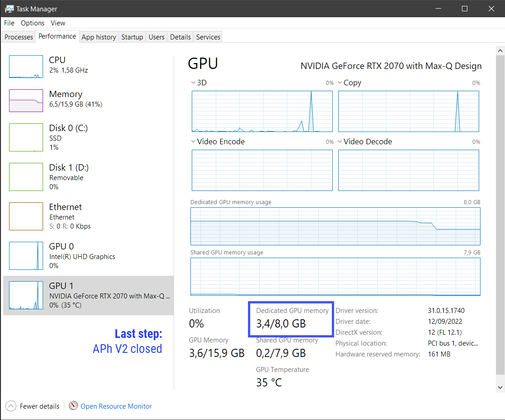Open the Video Encode engine selector
This screenshot has height=420, width=505.
click(193, 142)
